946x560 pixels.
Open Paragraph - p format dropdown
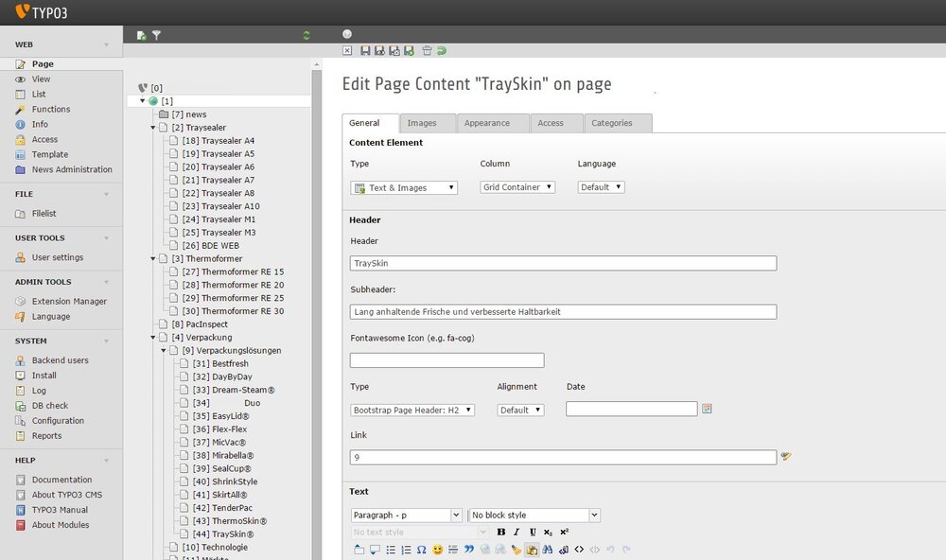tap(407, 515)
